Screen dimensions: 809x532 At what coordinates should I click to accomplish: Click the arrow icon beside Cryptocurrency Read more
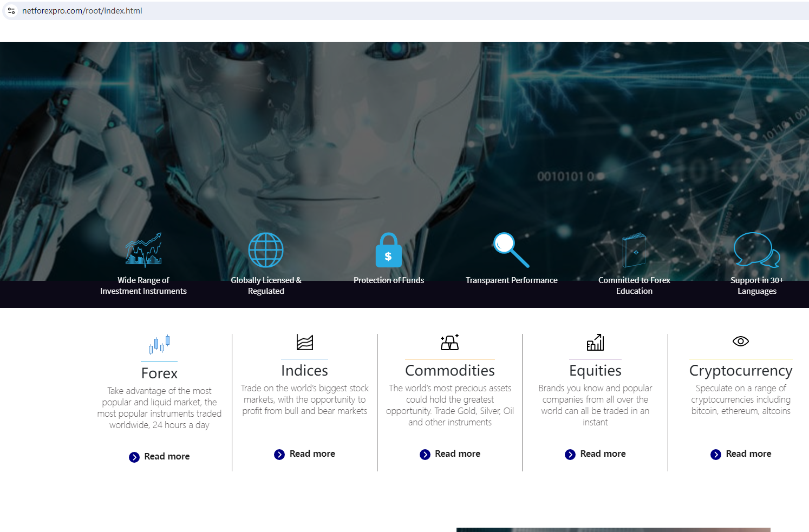point(716,455)
